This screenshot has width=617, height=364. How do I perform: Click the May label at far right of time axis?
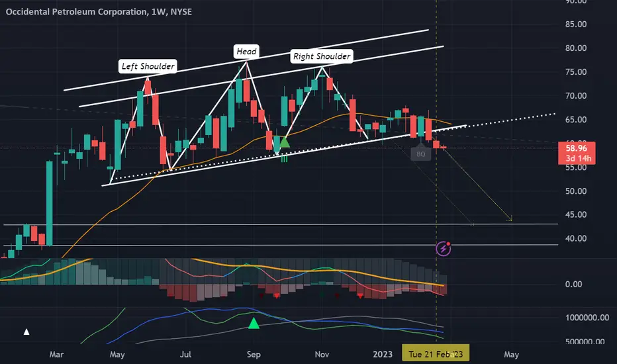point(511,354)
